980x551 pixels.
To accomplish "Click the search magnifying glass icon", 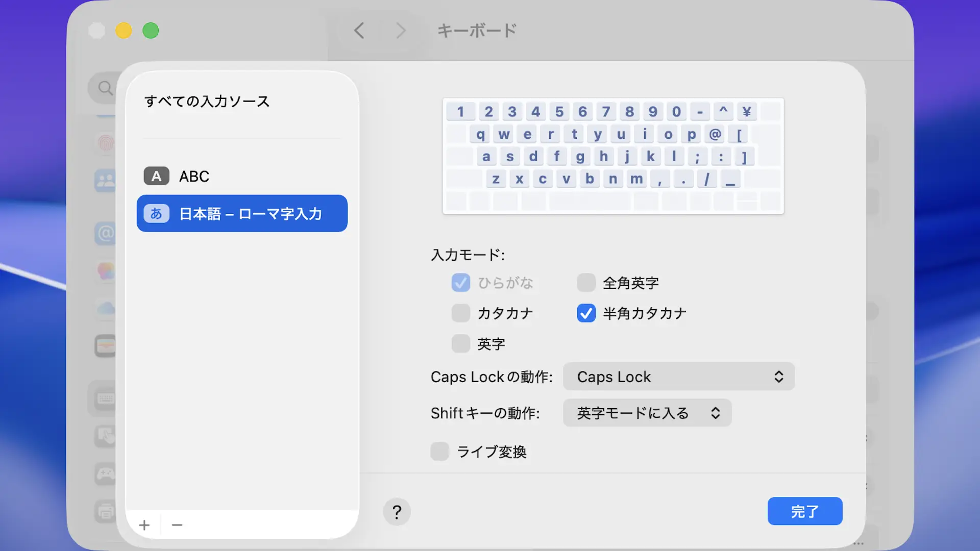I will 105,88.
